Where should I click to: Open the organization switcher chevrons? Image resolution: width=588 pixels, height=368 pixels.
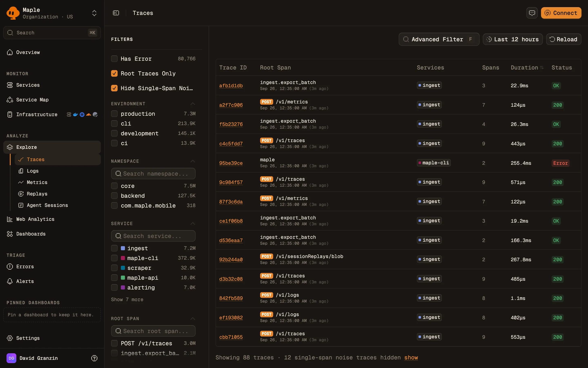click(94, 13)
